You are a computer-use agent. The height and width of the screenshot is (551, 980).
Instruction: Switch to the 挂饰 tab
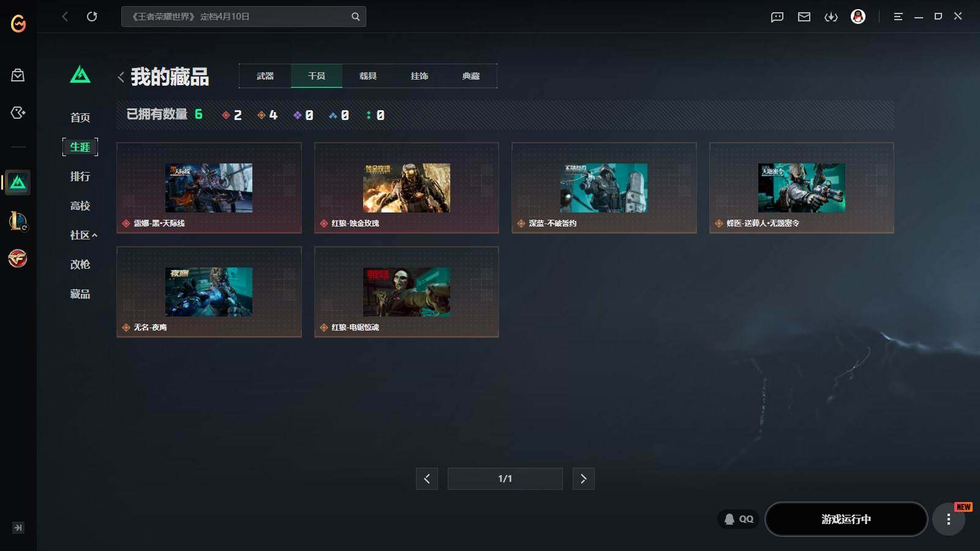(420, 76)
